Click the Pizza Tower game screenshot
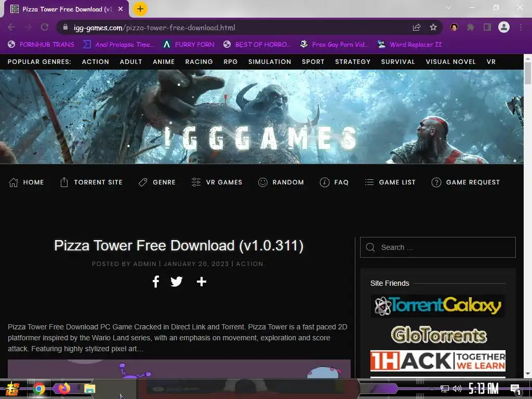 point(179,369)
